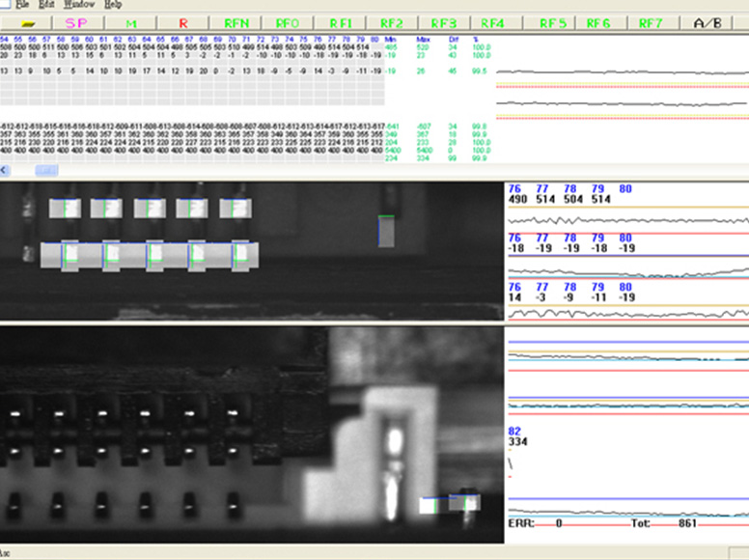Select the RF5 toolbar button
The width and height of the screenshot is (749, 560).
coord(553,21)
